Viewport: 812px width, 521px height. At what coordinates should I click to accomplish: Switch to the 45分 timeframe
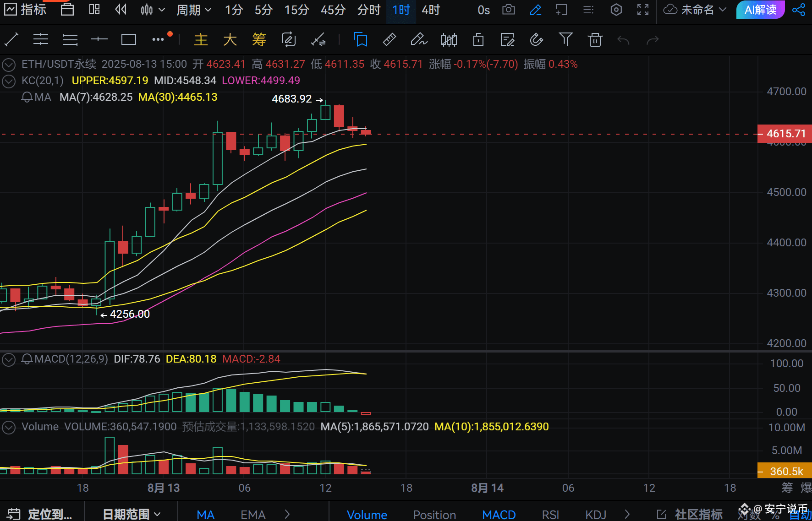coord(333,10)
